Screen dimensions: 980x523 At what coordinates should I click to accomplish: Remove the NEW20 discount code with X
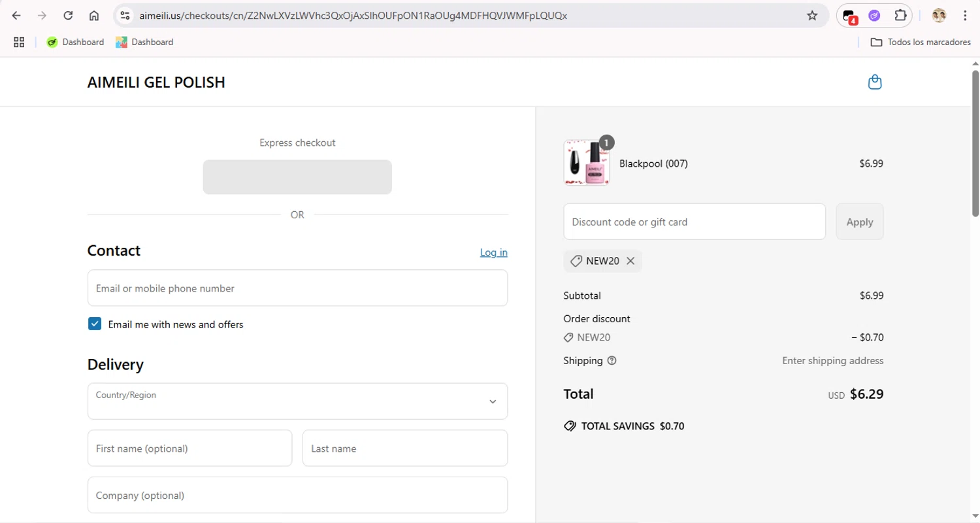[630, 261]
